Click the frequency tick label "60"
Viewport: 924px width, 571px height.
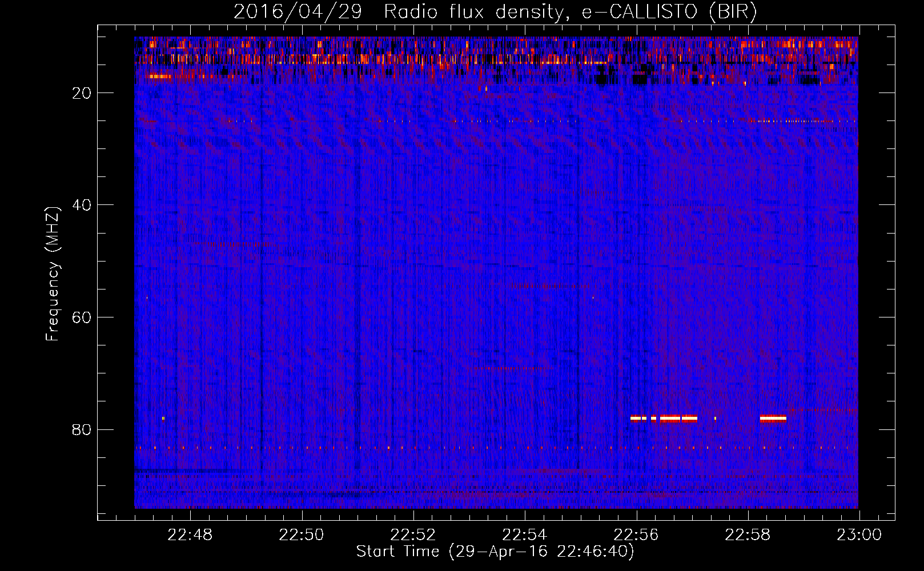point(82,317)
